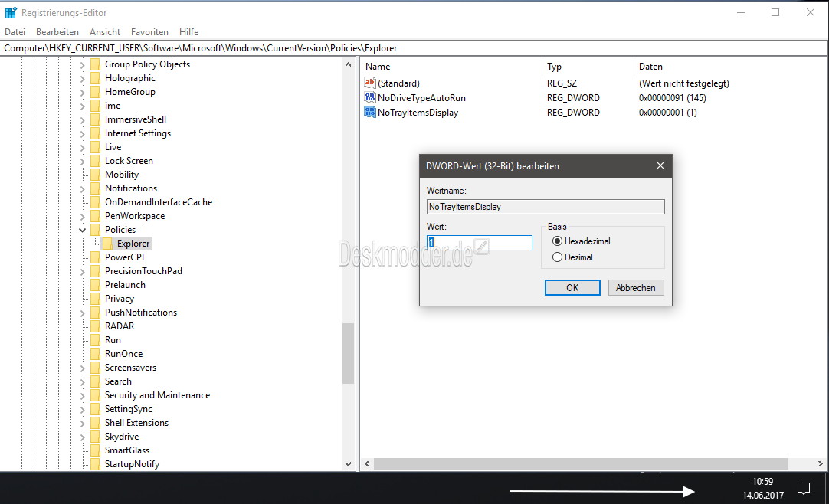Confirm the DWORD dialog with OK
Viewport: 829px width, 504px height.
click(572, 287)
